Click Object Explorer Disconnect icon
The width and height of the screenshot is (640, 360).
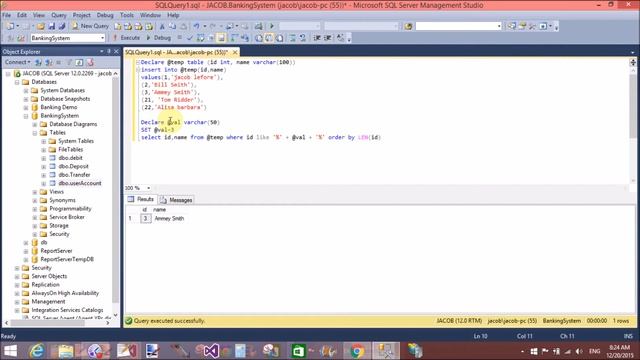point(49,62)
